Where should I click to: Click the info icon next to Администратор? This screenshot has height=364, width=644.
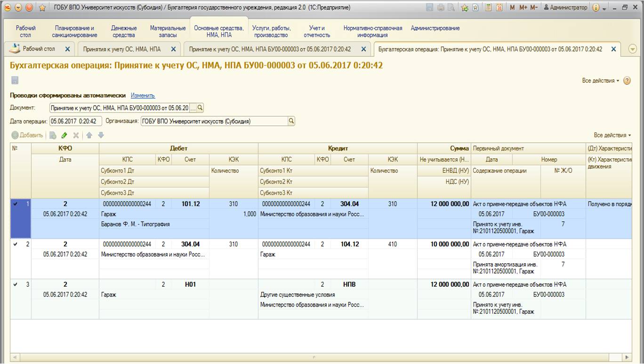tap(596, 8)
